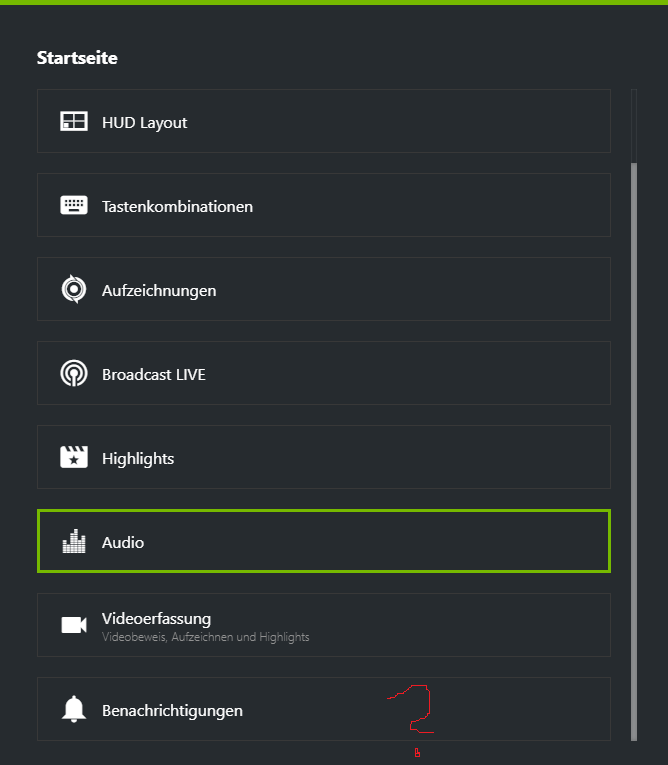The height and width of the screenshot is (765, 668).
Task: Click the Videobeweis, Aufzeichnen und Highlights subtitle
Action: coord(205,637)
